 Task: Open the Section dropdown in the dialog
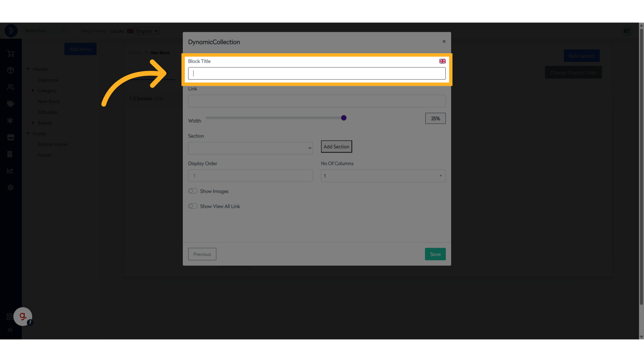click(250, 148)
